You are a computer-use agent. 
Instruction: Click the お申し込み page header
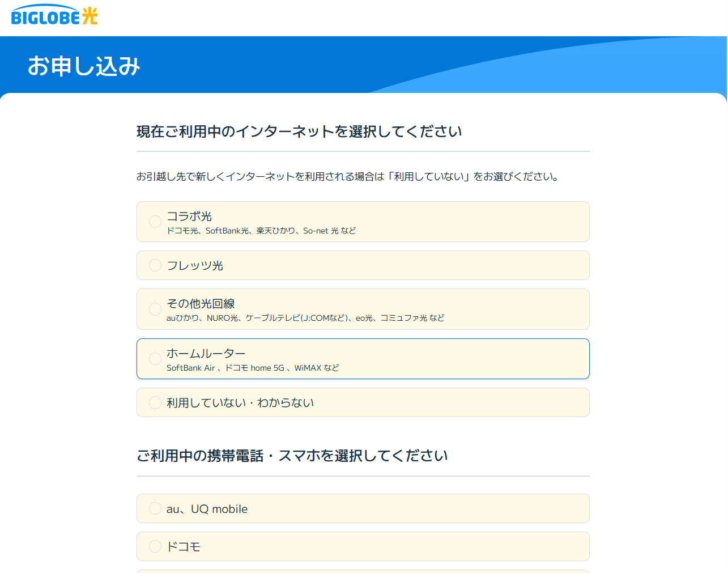tap(84, 65)
